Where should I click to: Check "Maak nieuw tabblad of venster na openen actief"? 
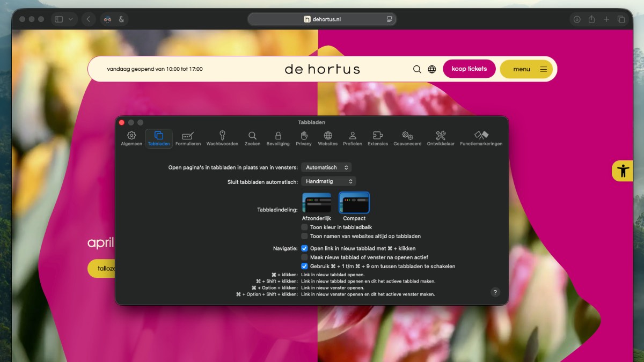pos(304,257)
